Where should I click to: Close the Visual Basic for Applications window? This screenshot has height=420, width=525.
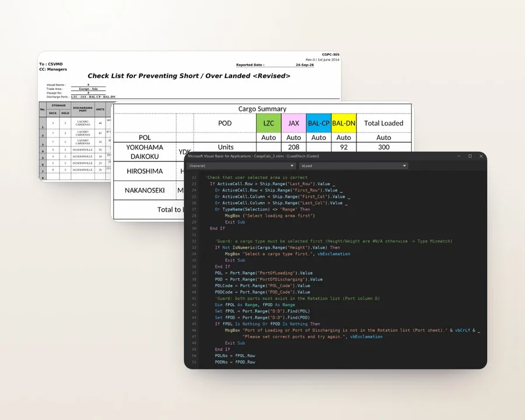pos(481,156)
